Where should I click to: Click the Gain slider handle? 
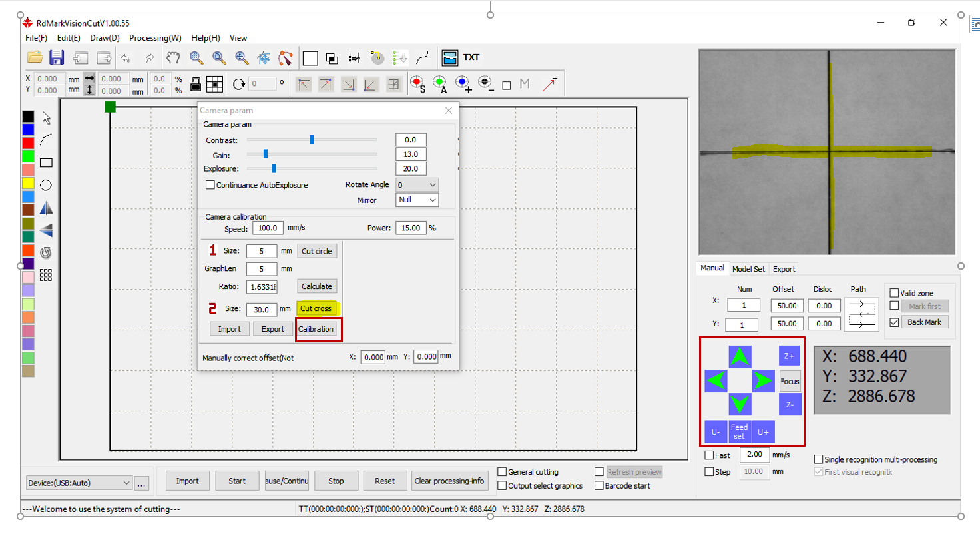tap(266, 154)
